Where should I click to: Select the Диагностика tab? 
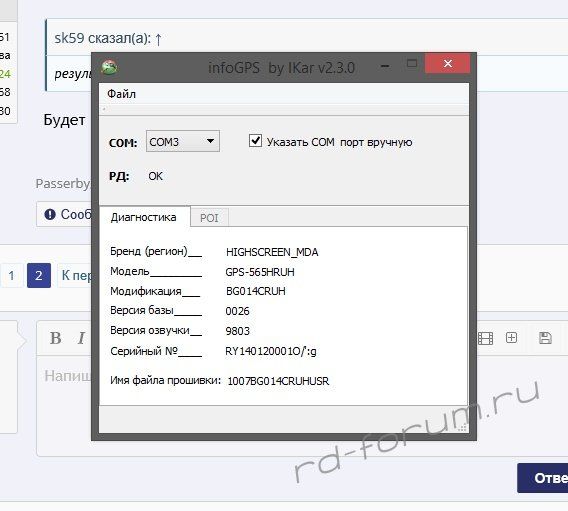(x=144, y=217)
